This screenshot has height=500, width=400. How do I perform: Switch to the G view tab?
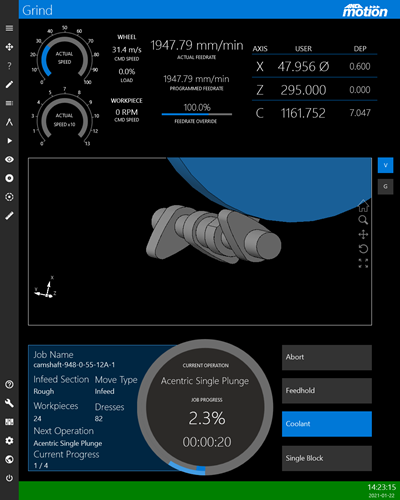386,187
